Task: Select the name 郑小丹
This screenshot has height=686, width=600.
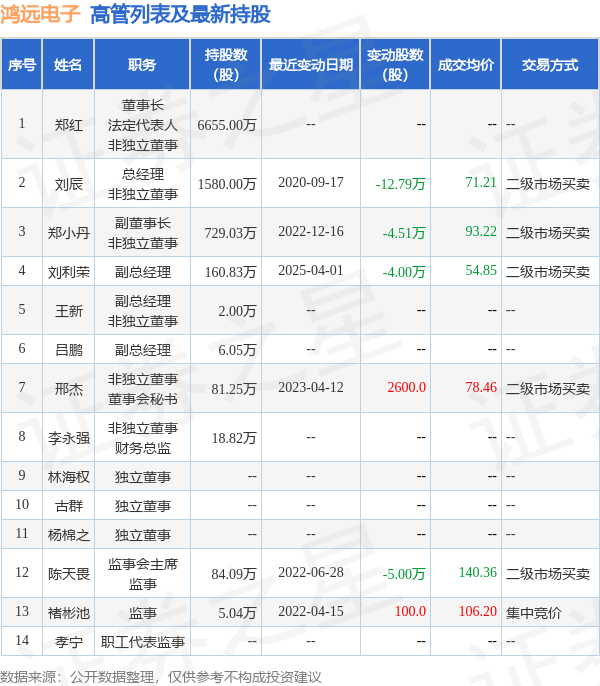Action: click(x=69, y=233)
